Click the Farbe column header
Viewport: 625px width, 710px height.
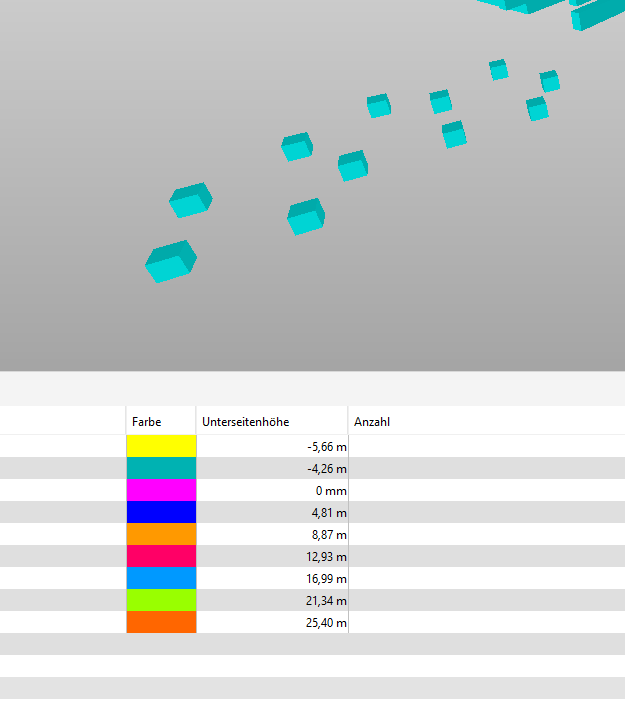tap(161, 421)
